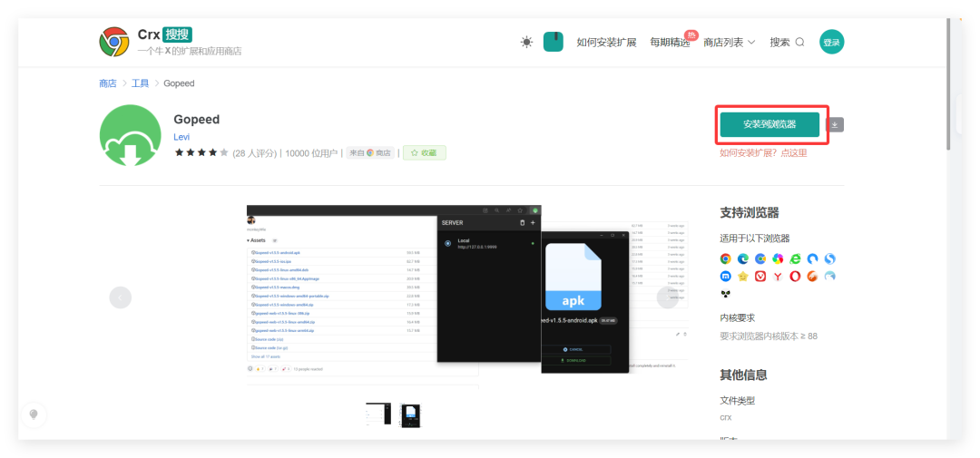Click the page vertical scrollbar
980x458 pixels.
click(949, 84)
